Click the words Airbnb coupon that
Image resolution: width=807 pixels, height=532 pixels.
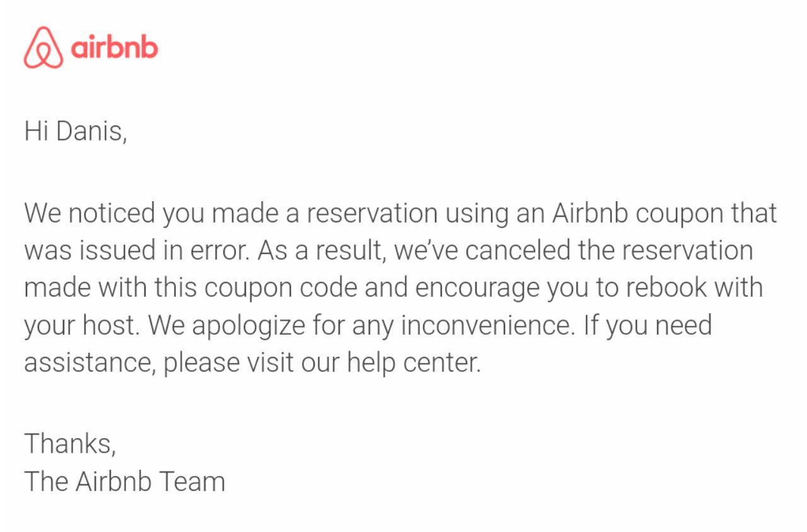click(665, 214)
